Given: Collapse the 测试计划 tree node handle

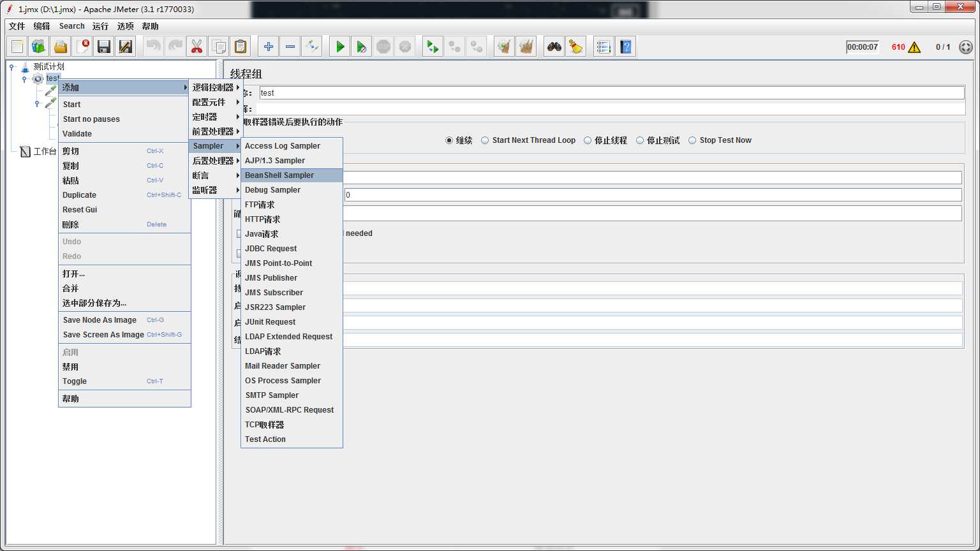Looking at the screenshot, I should tap(11, 66).
